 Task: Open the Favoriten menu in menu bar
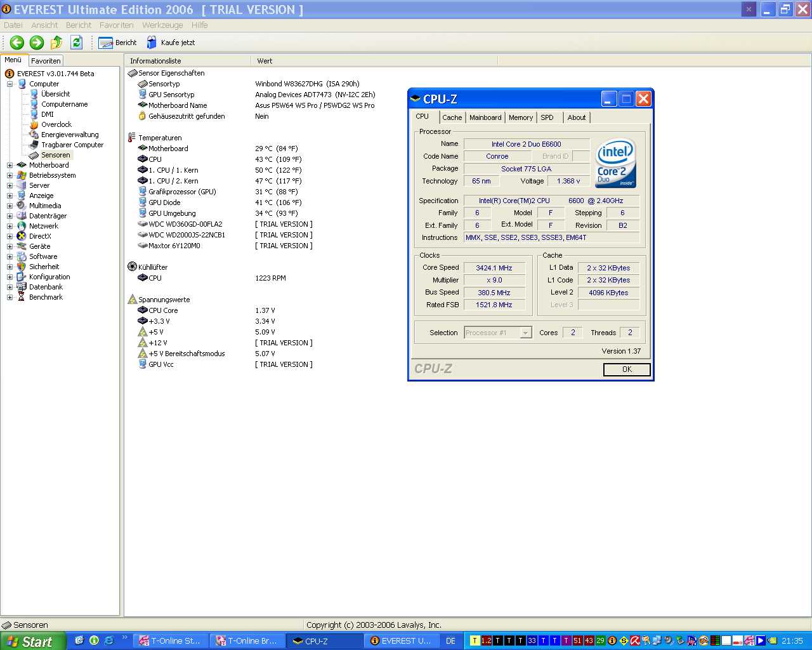pyautogui.click(x=116, y=25)
